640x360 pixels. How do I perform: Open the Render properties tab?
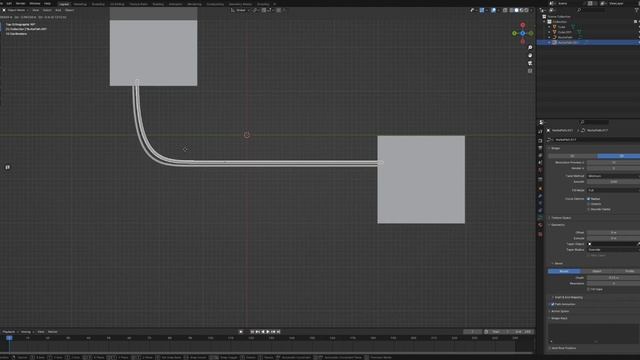[x=540, y=140]
